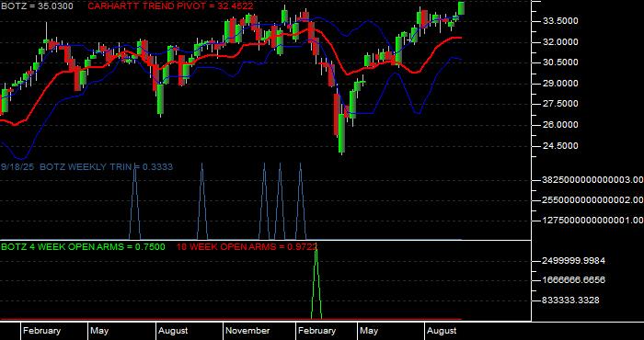Click the BOTZ = 35.0300 price label
This screenshot has height=340, width=644.
click(37, 6)
